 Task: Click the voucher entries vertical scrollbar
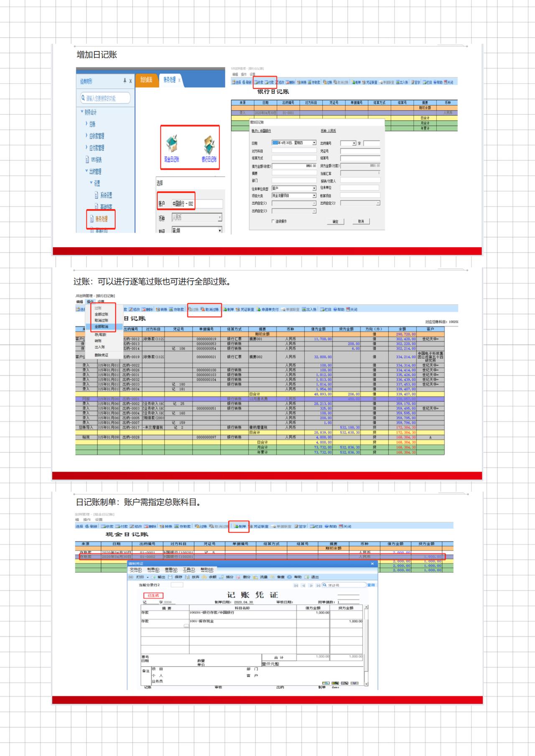367,645
